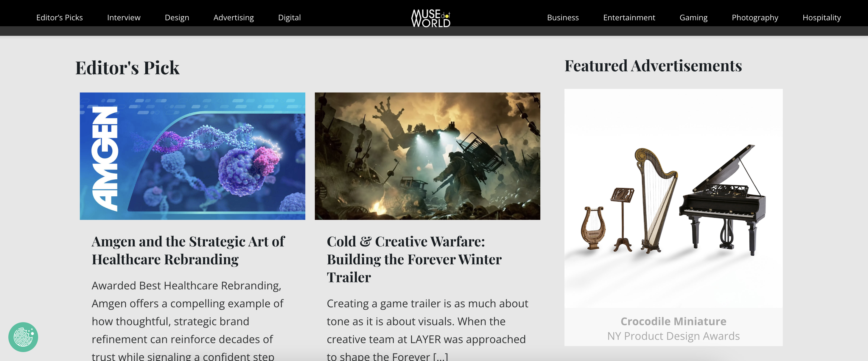Viewport: 868px width, 361px height.
Task: Open the Business category
Action: click(563, 18)
